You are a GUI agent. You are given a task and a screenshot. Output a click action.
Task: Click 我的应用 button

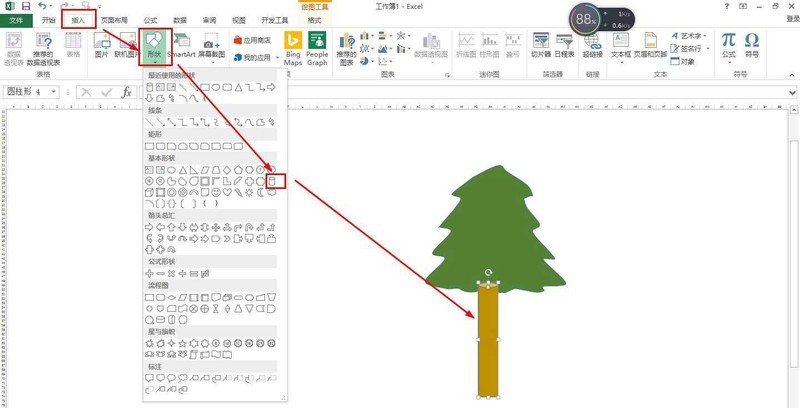(x=253, y=58)
